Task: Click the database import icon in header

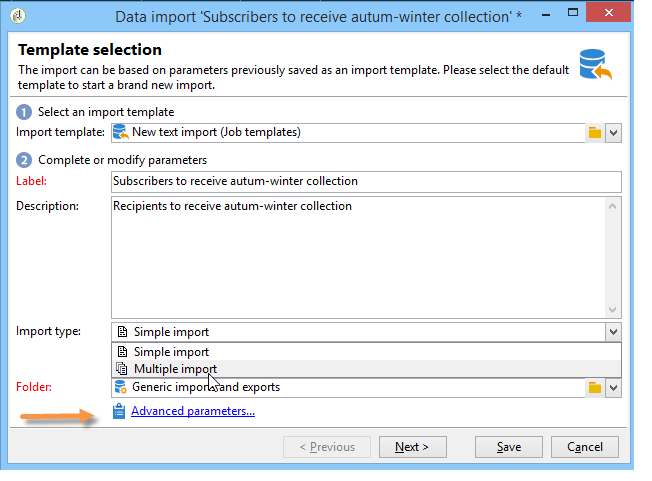Action: pyautogui.click(x=595, y=64)
